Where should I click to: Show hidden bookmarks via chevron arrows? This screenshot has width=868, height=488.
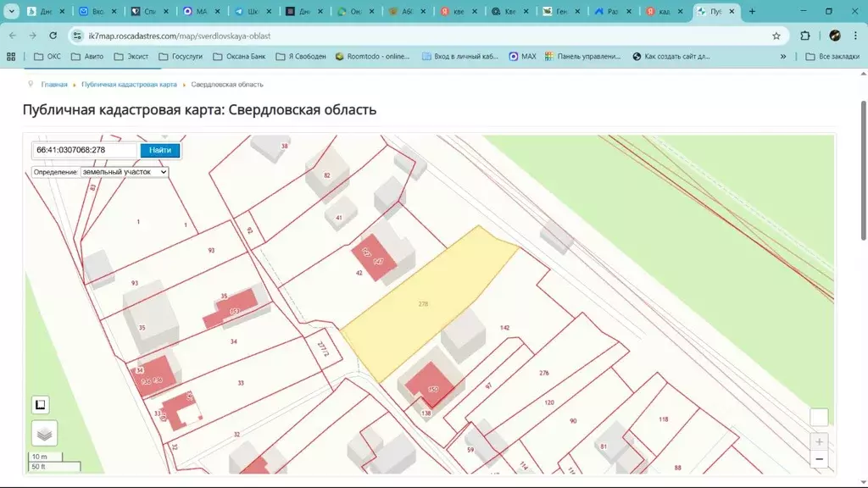[x=782, y=57]
